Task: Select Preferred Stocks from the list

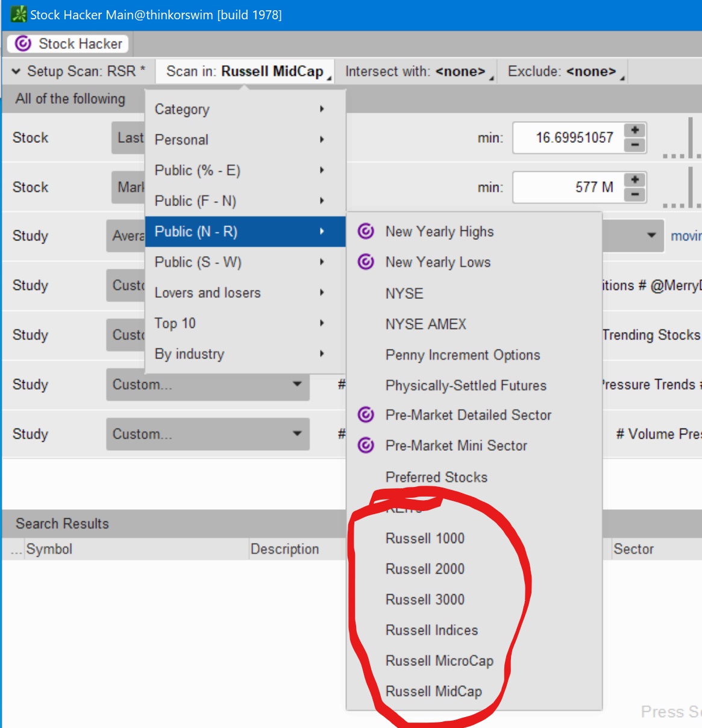Action: point(474,477)
